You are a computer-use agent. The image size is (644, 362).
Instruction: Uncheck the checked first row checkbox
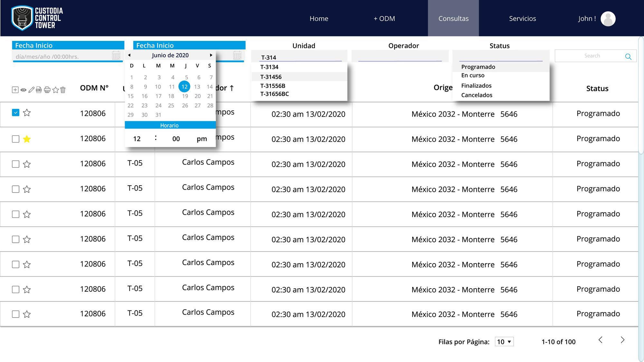(15, 113)
